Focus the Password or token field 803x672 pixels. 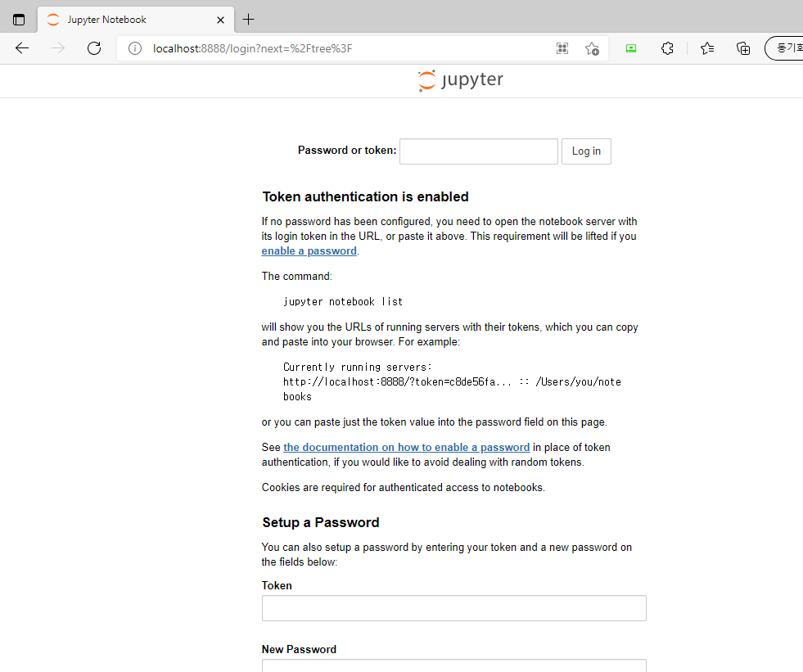click(x=479, y=151)
